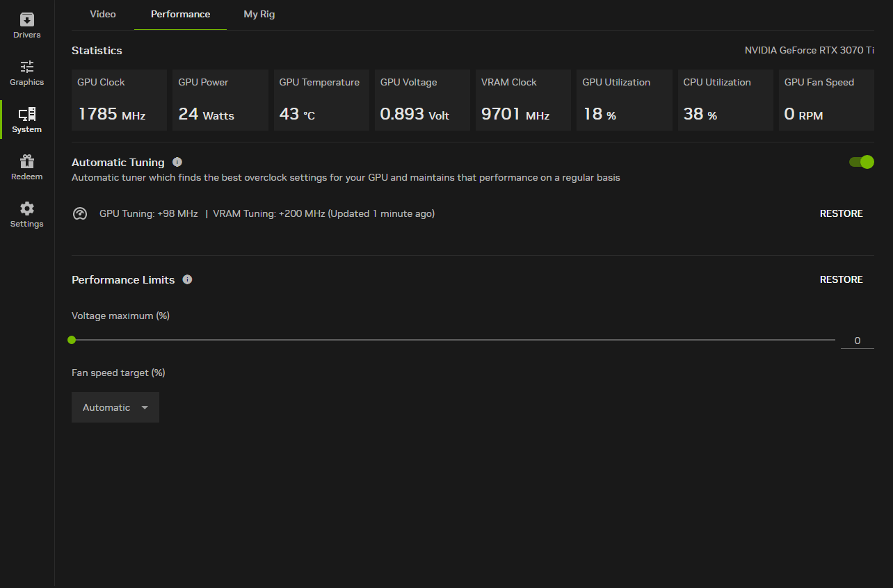
Task: Click the GPU Tuning: +98 MHz text
Action: pyautogui.click(x=149, y=213)
